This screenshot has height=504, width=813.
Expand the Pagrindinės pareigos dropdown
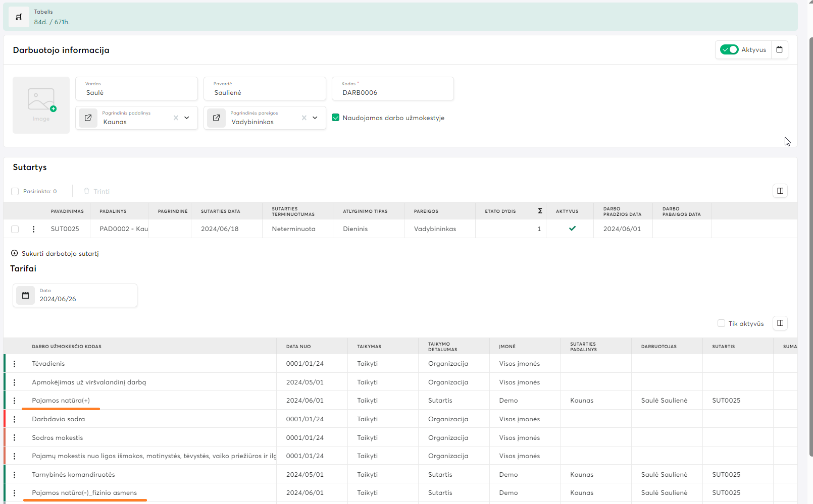pos(315,118)
